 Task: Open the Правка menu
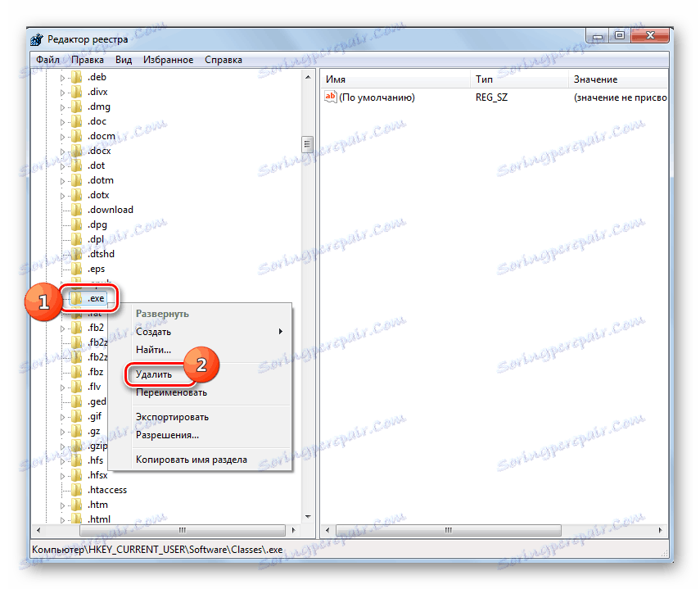click(x=88, y=60)
